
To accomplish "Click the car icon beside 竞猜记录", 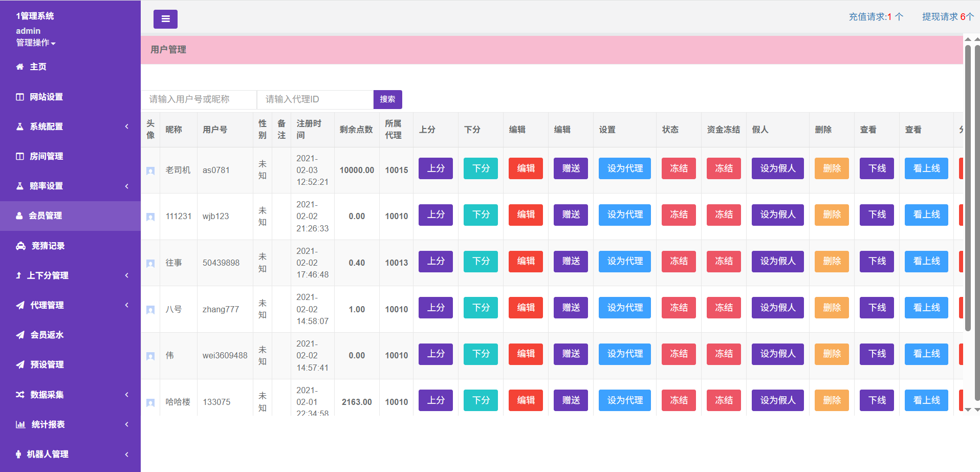I will (20, 246).
